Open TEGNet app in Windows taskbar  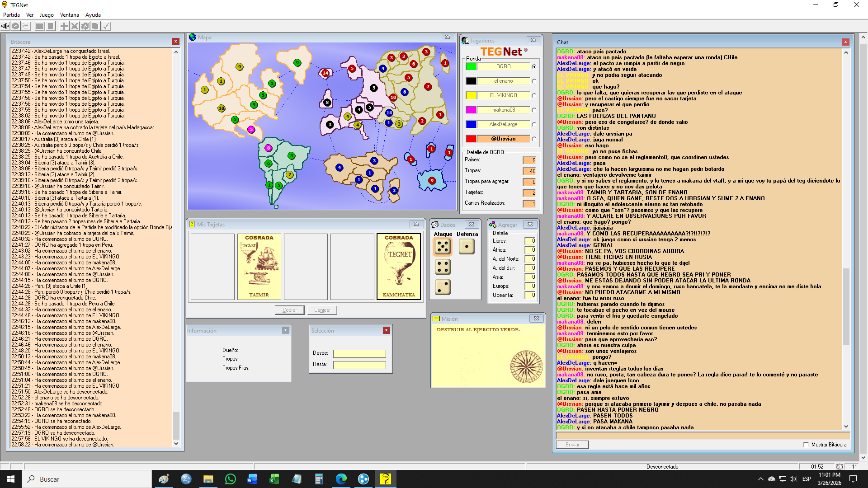tap(385, 479)
